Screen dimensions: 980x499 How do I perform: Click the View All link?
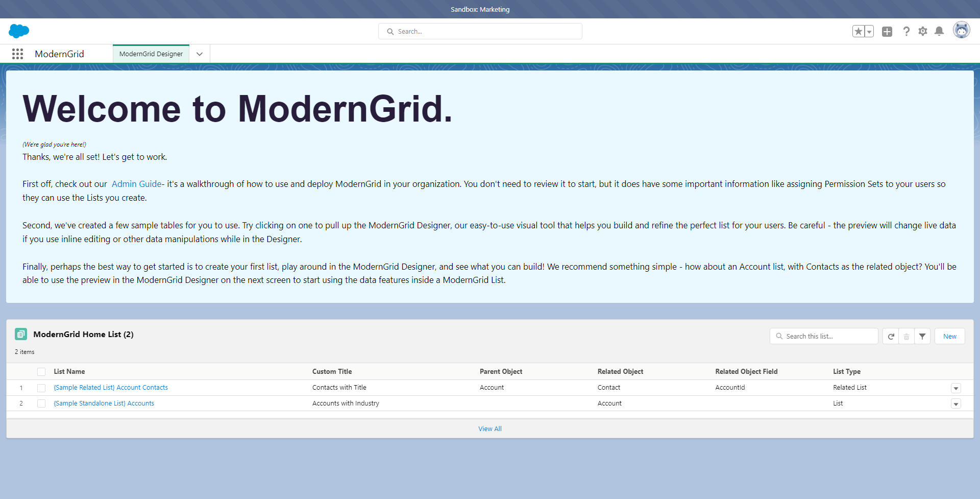click(x=490, y=429)
